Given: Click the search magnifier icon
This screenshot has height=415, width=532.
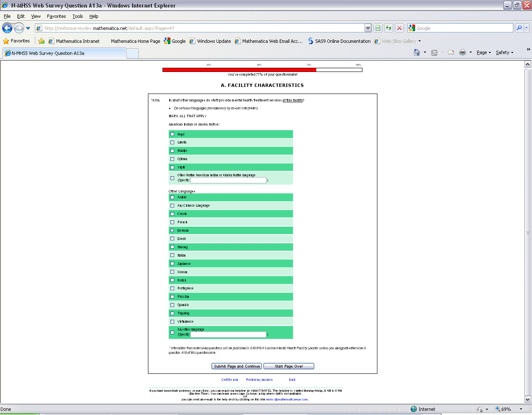Looking at the screenshot, I should (519, 28).
